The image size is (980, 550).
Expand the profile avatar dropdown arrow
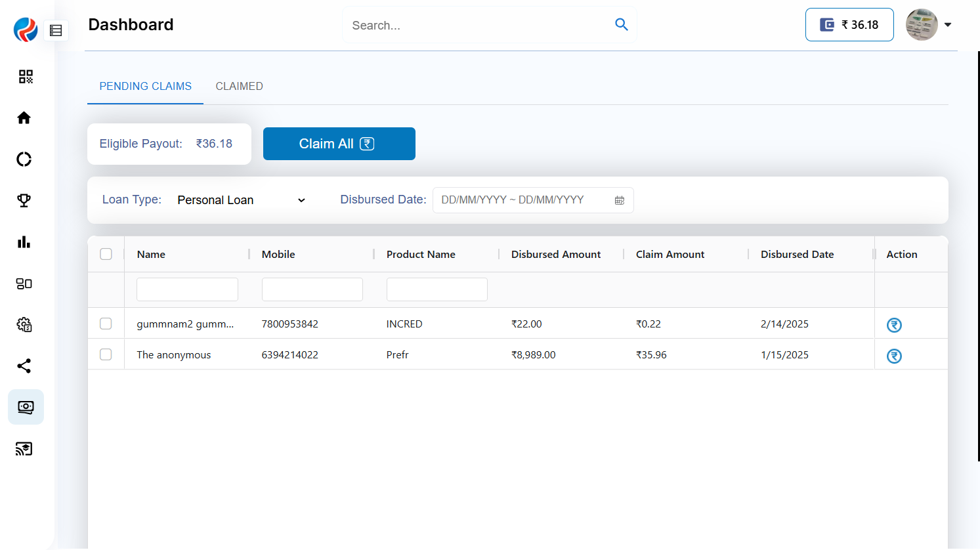(948, 25)
